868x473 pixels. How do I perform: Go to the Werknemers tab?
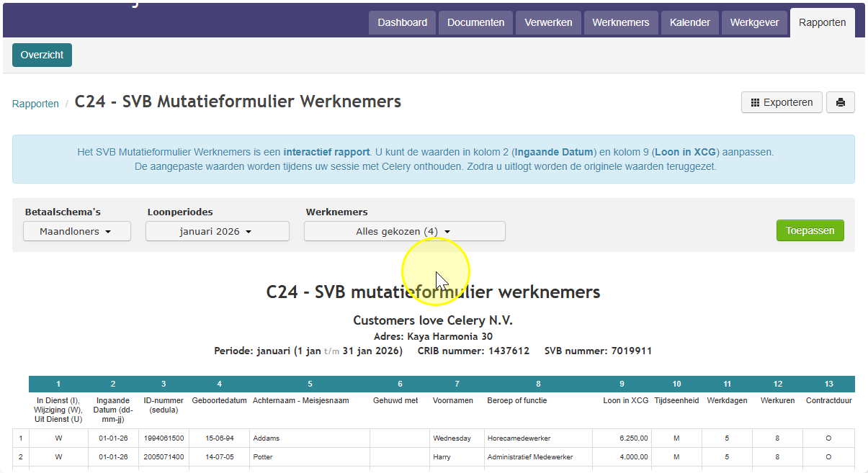pos(621,22)
